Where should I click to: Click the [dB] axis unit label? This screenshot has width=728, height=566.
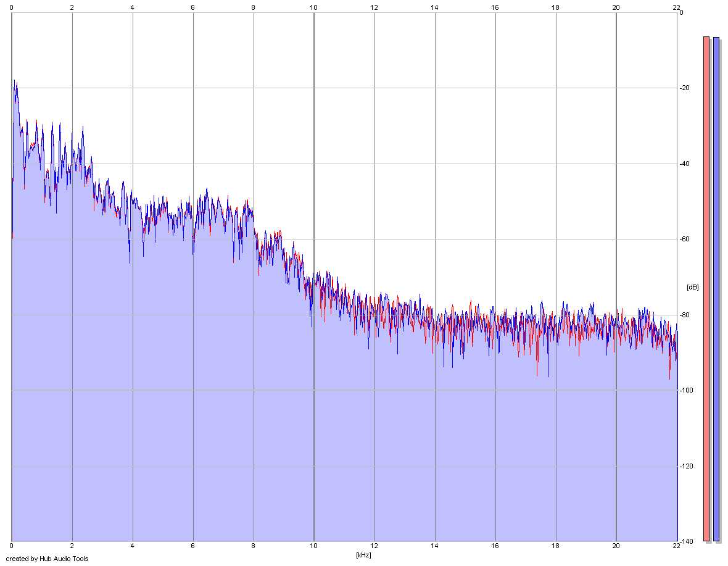coord(692,287)
